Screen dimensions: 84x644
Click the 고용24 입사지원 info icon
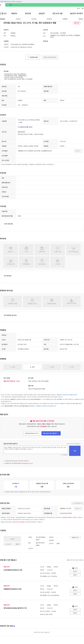pyautogui.click(x=73, y=483)
